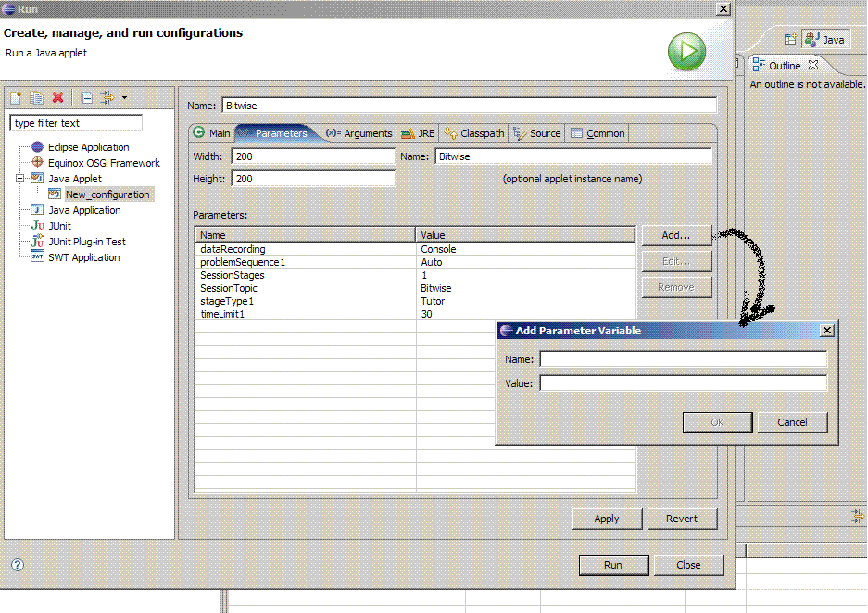
Task: Click the Value column header
Action: tap(525, 234)
